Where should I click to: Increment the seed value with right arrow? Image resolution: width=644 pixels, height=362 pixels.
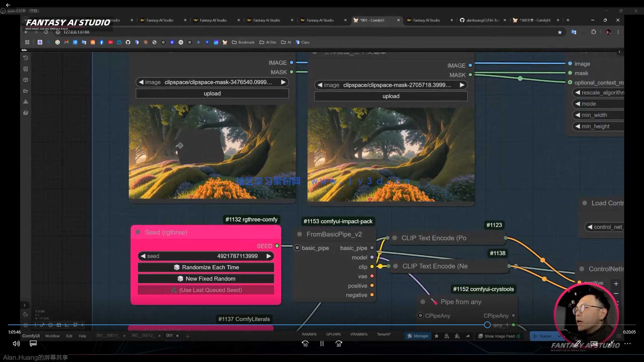[269, 256]
